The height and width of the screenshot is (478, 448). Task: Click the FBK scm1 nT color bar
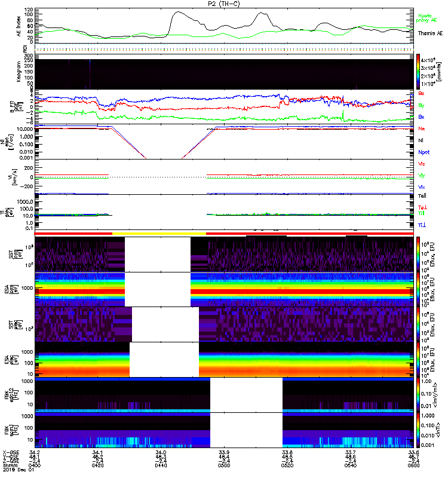(x=418, y=430)
